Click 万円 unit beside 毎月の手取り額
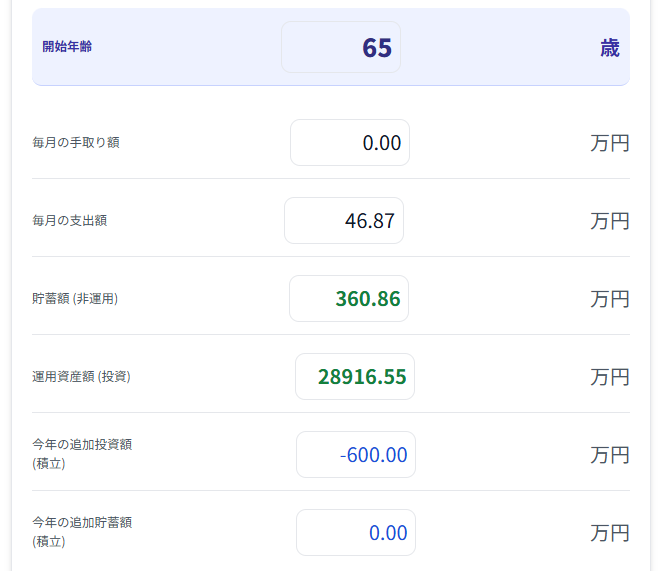664x571 pixels. [610, 143]
